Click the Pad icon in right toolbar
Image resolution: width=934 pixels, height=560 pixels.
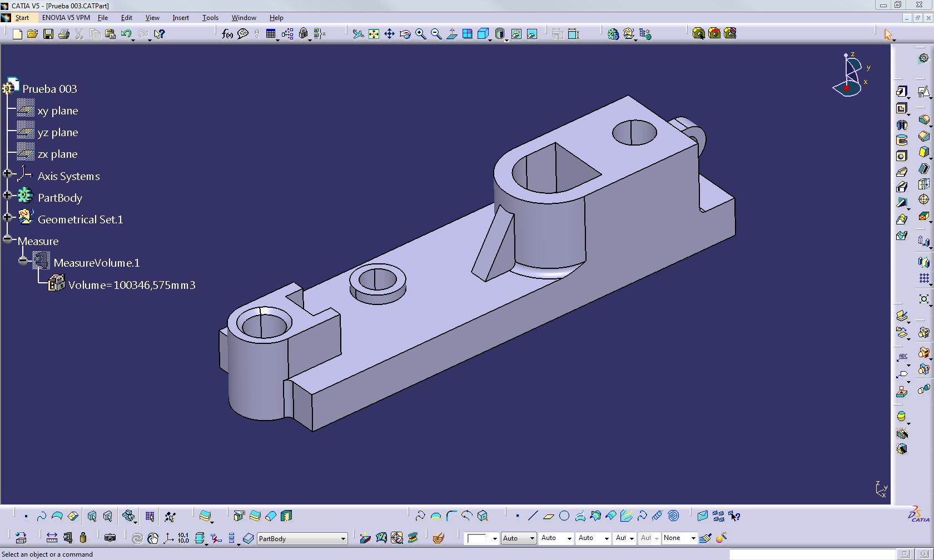(x=902, y=92)
